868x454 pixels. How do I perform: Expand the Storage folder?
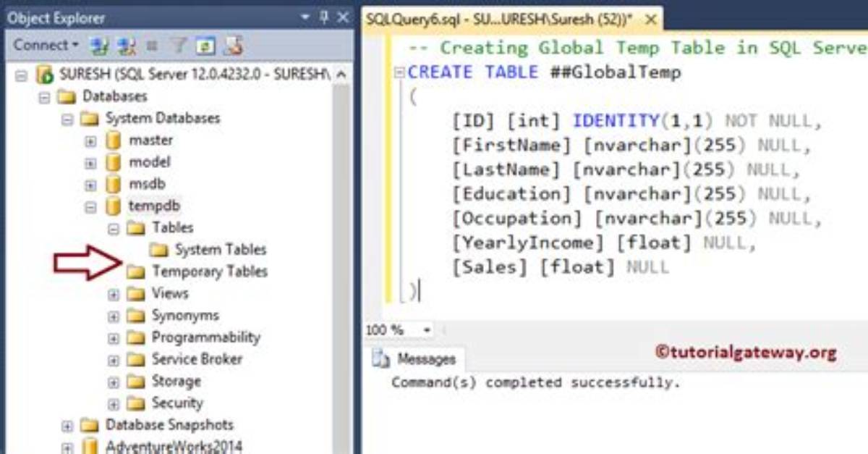113,382
